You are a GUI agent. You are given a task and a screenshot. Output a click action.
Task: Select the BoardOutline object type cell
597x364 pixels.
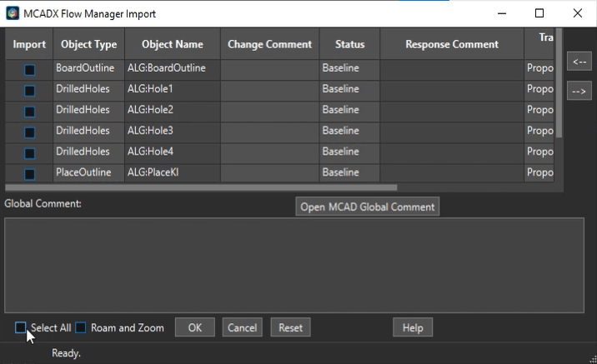coord(88,70)
